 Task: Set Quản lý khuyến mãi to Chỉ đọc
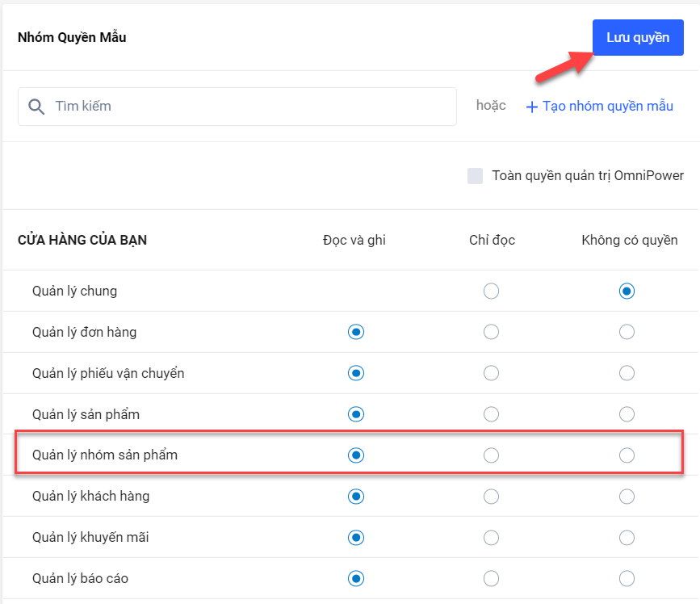[x=491, y=537]
